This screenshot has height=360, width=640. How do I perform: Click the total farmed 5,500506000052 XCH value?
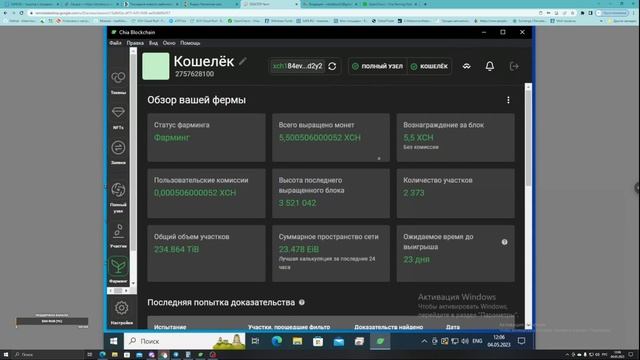[x=320, y=138]
